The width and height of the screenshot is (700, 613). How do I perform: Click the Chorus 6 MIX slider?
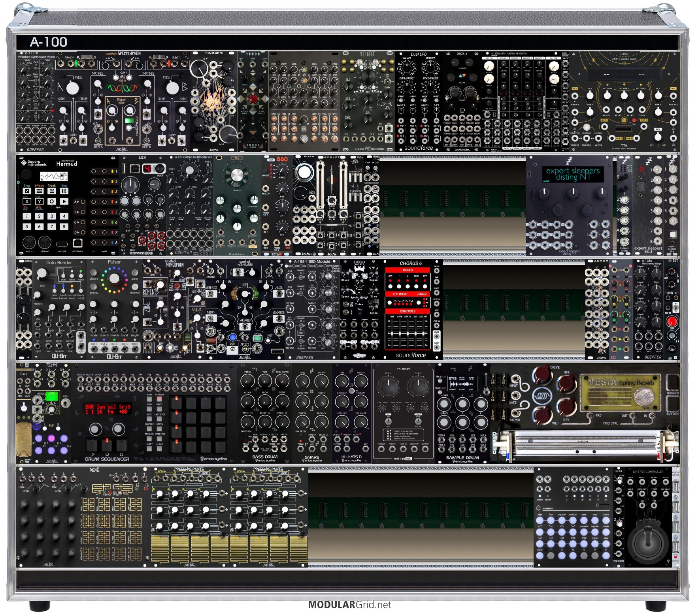pyautogui.click(x=415, y=333)
